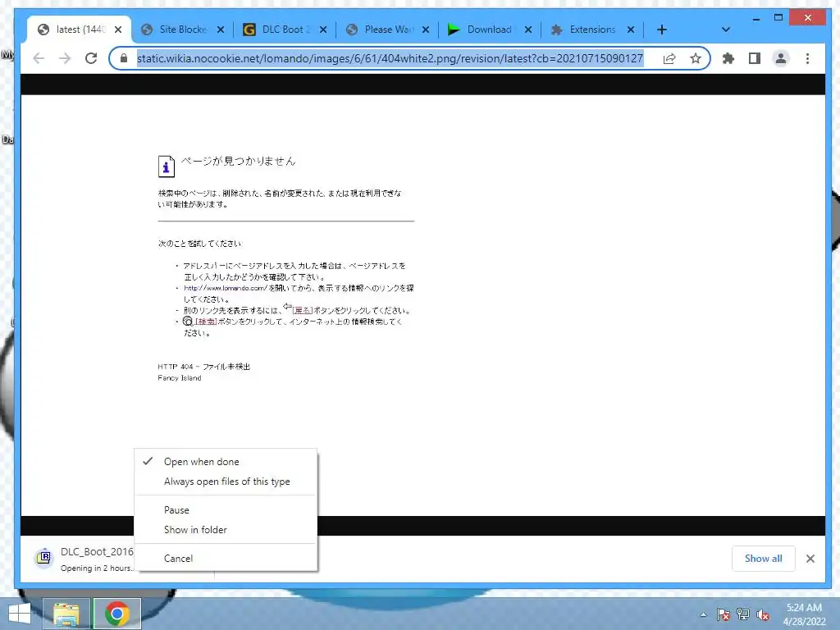Click the padlock site info icon
Screen dimensions: 840x630
click(x=124, y=58)
